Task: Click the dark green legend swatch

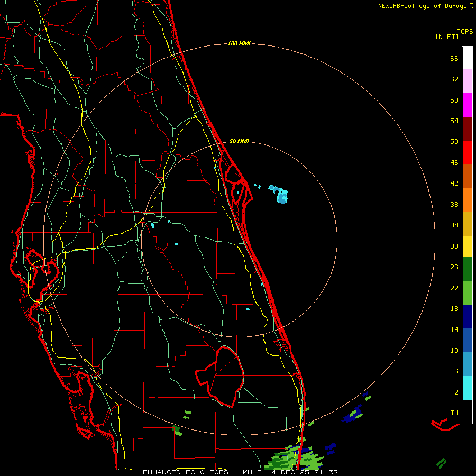Action: tap(467, 269)
